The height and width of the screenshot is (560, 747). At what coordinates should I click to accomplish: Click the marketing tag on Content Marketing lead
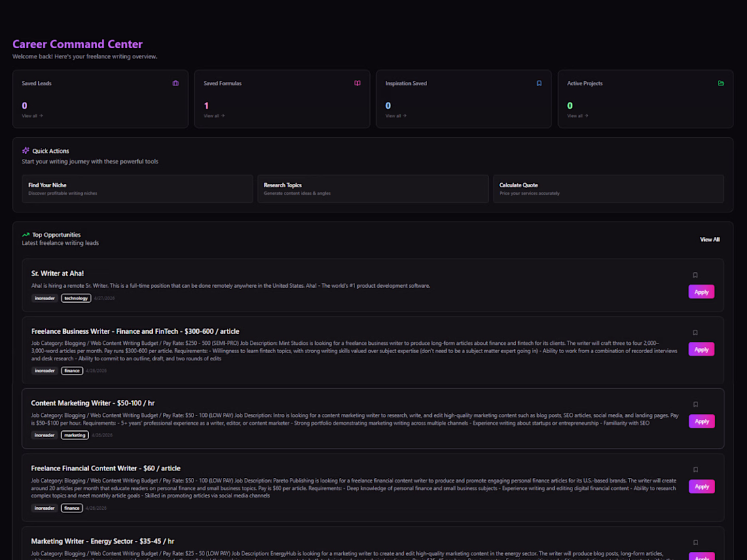pyautogui.click(x=75, y=435)
